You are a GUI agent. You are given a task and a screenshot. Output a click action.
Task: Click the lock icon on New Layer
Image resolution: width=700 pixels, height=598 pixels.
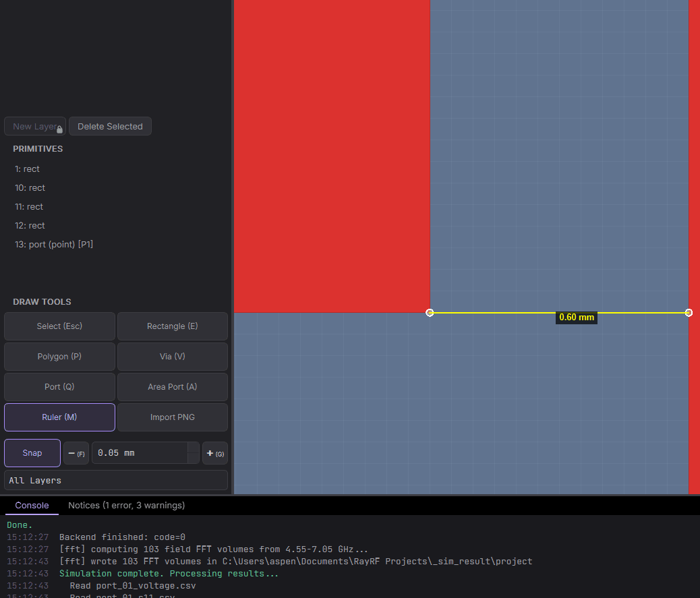59,130
